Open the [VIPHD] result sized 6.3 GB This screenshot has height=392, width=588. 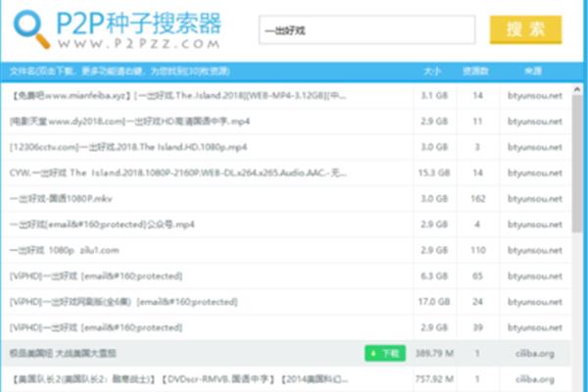(96, 276)
